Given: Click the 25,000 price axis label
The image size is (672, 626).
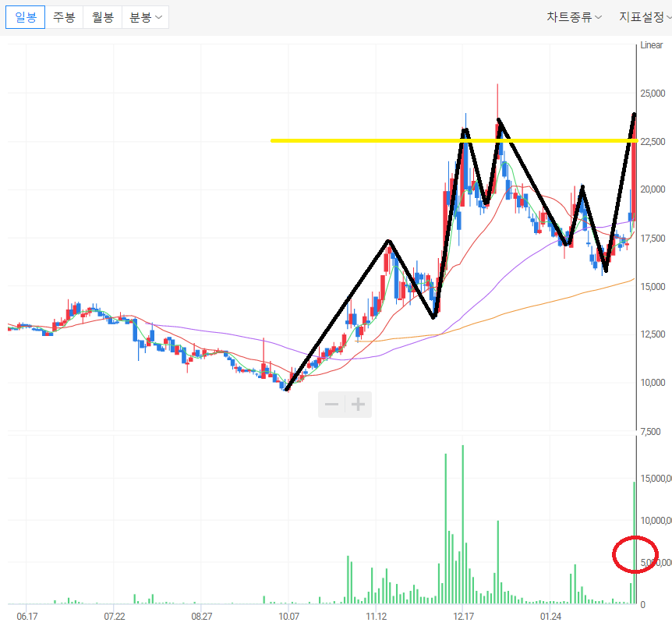Looking at the screenshot, I should (653, 93).
